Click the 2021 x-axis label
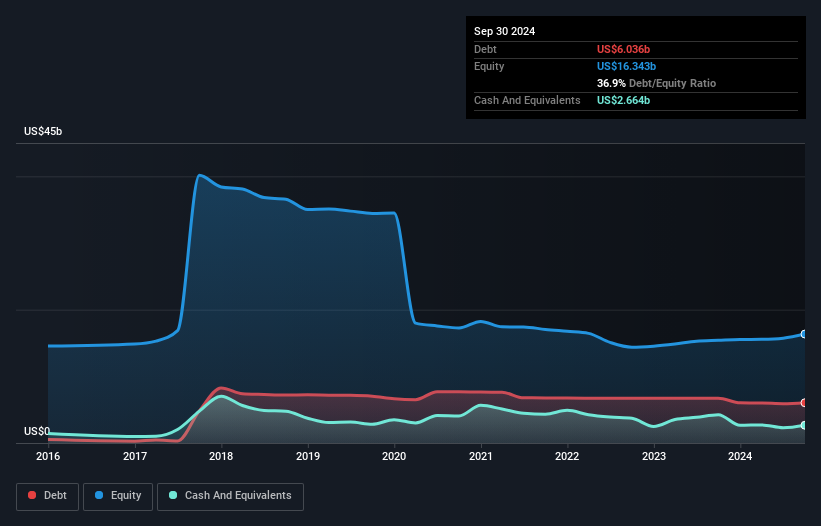Screen dimensions: 821x526 [x=481, y=456]
